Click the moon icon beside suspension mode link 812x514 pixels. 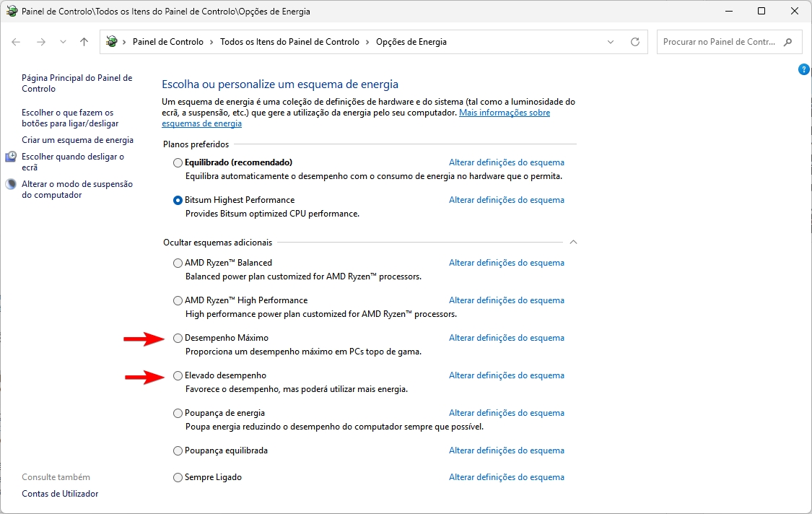(x=11, y=184)
